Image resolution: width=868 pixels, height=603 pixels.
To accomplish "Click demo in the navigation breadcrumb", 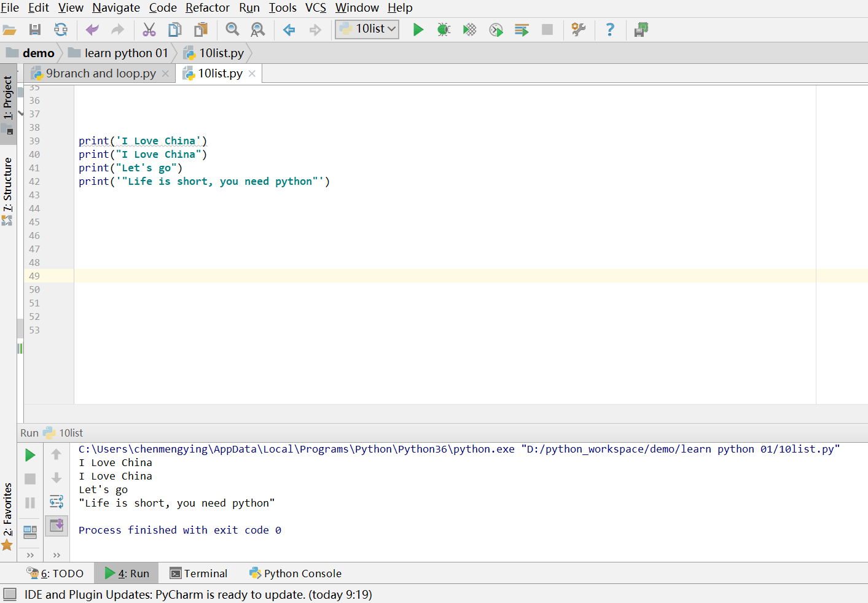I will click(30, 53).
